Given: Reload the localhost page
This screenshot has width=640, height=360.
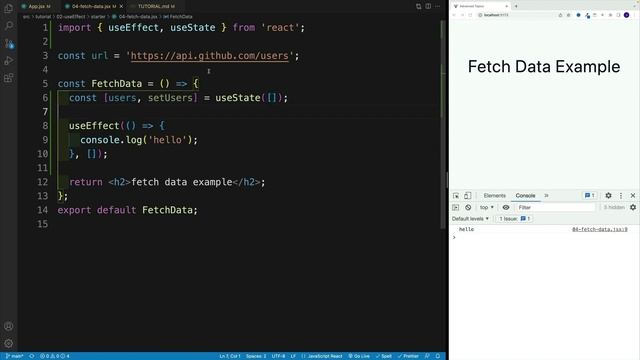Looking at the screenshot, I should point(470,15).
